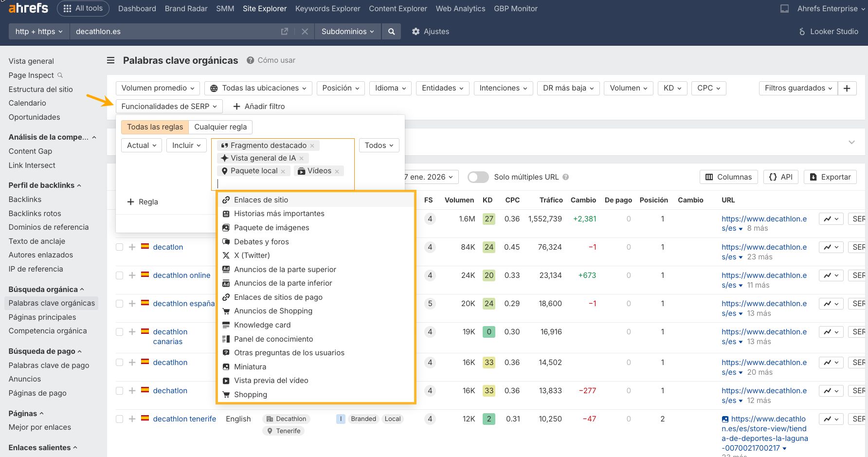Remove the Vídeos filter tag
The height and width of the screenshot is (457, 868).
point(337,171)
